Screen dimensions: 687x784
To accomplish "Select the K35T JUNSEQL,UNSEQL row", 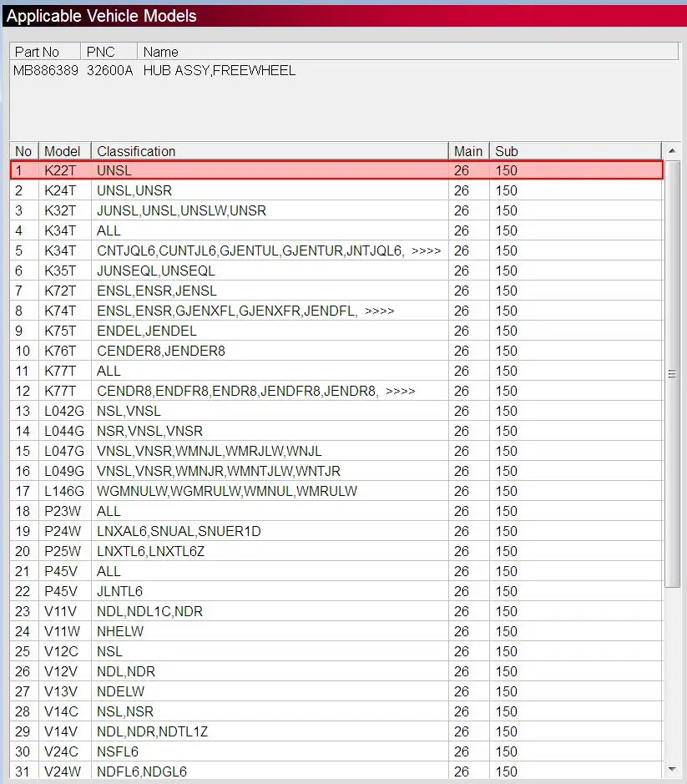I will click(336, 271).
